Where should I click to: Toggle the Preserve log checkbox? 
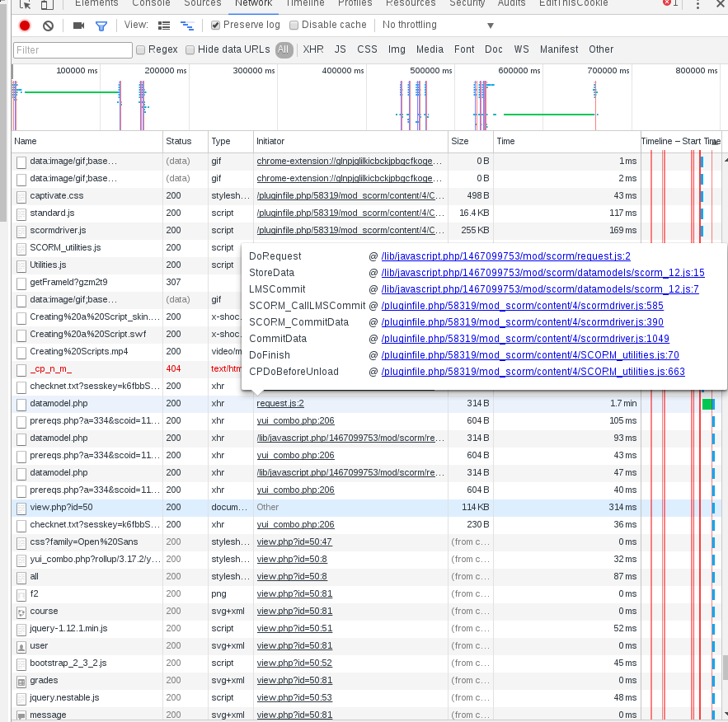(215, 25)
